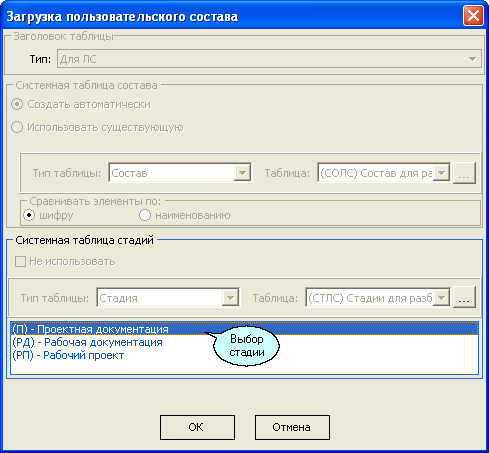
Task: Toggle the Не использовать checkbox
Action: 20,262
